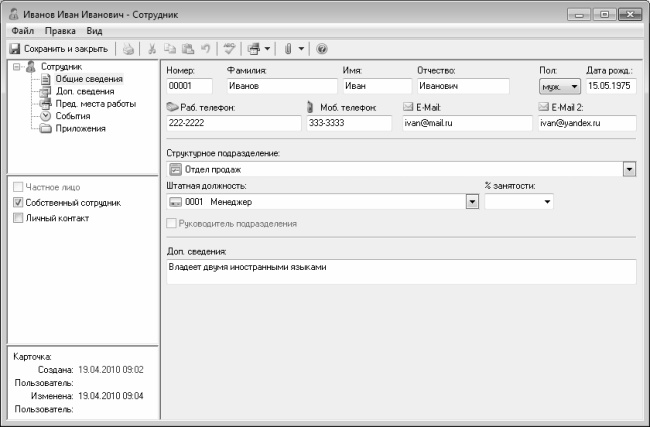Enable the Личный контакт checkbox
Viewport: 650px width, 427px height.
click(19, 218)
